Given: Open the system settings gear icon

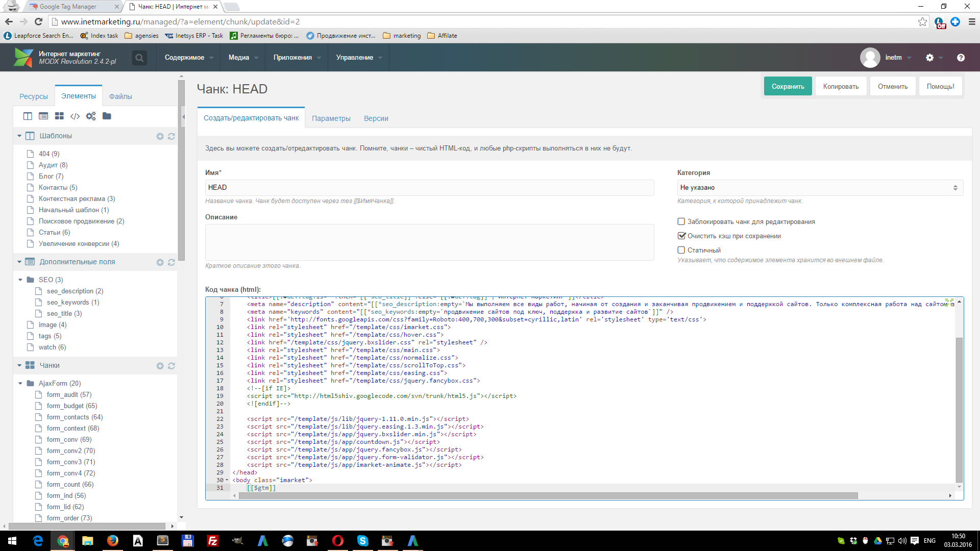Looking at the screenshot, I should (x=929, y=58).
